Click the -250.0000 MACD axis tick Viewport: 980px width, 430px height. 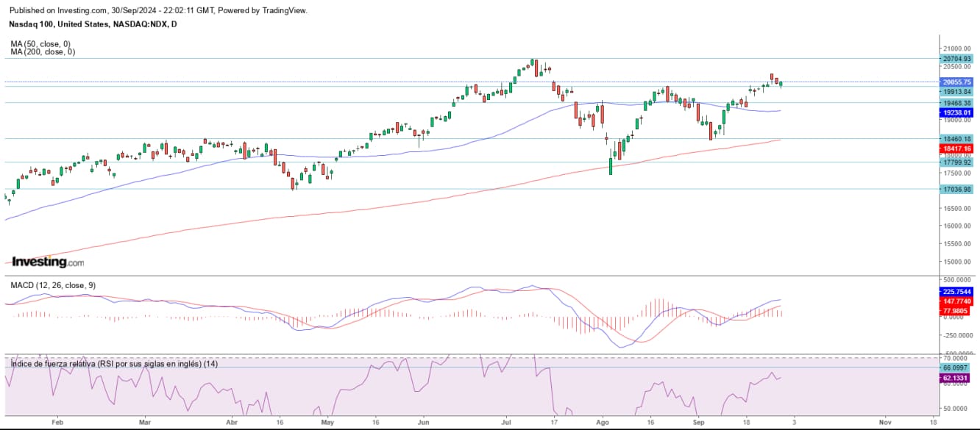click(956, 335)
